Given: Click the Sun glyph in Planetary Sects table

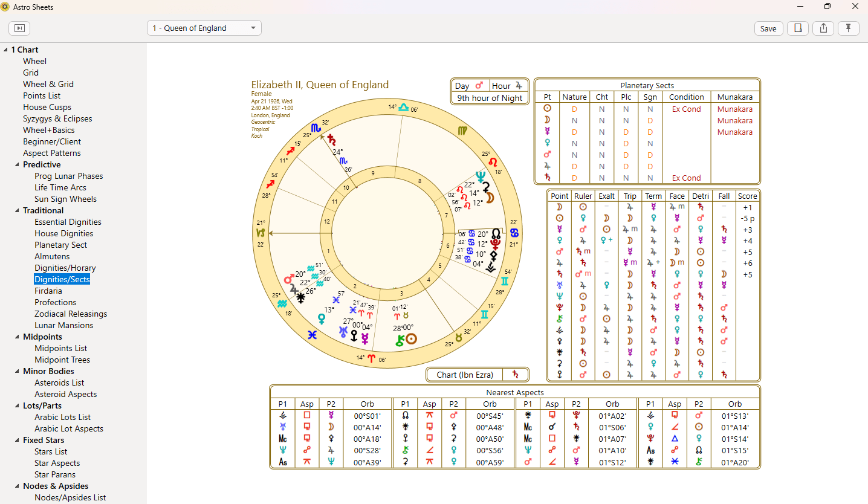Looking at the screenshot, I should 548,109.
